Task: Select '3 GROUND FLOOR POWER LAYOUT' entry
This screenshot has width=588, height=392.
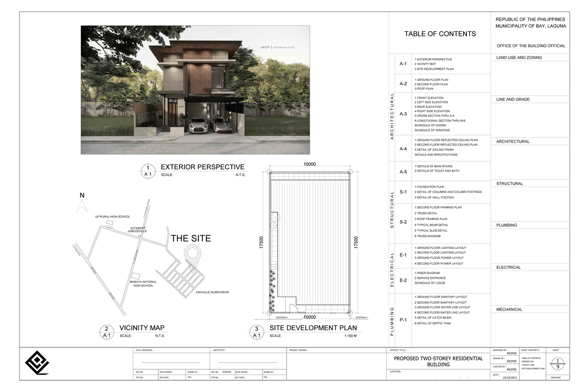Action: (x=439, y=258)
